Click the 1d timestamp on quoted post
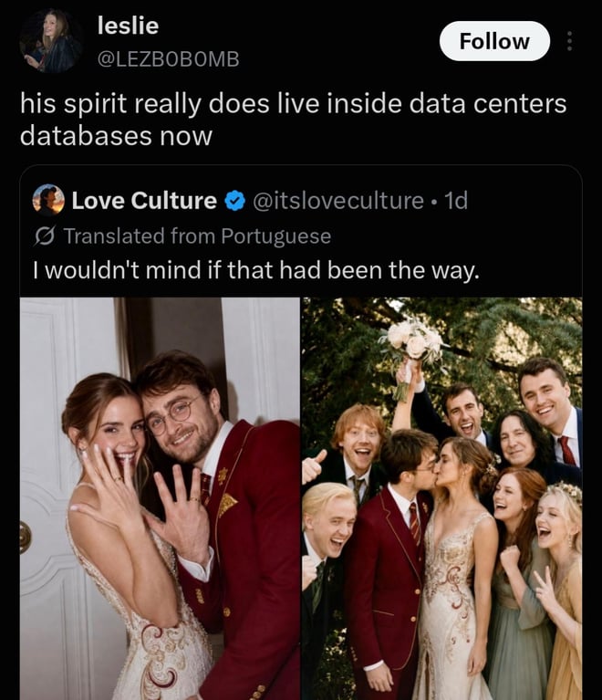 (456, 201)
